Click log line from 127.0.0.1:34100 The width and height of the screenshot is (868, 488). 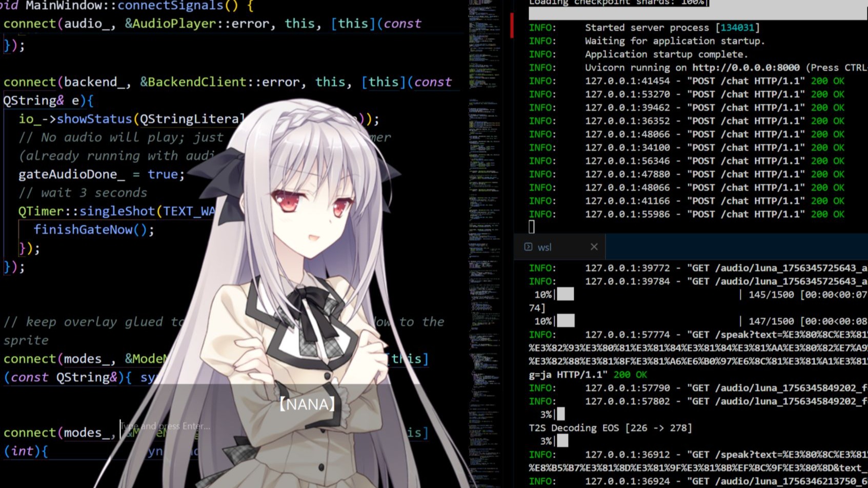[x=687, y=148]
